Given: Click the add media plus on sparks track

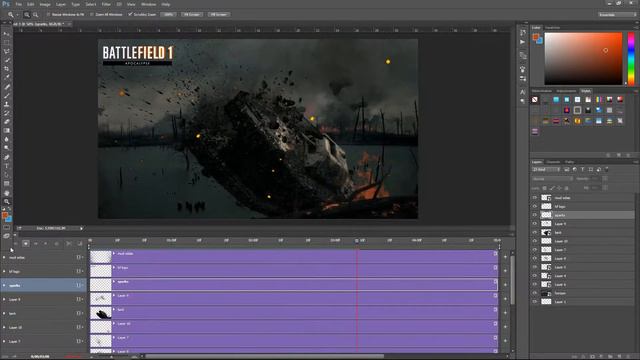Looking at the screenshot, I should click(505, 285).
